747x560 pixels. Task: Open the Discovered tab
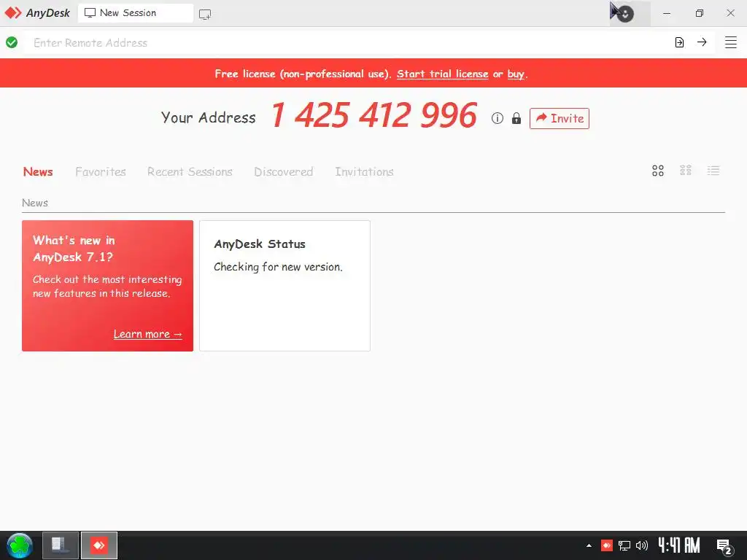[284, 171]
